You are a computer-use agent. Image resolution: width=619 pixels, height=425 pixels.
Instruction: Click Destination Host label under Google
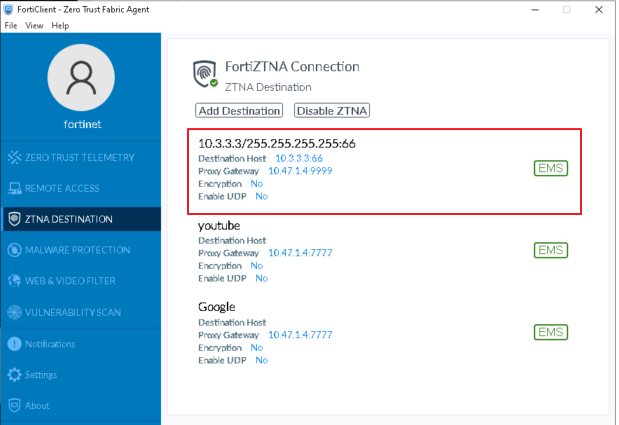click(232, 322)
